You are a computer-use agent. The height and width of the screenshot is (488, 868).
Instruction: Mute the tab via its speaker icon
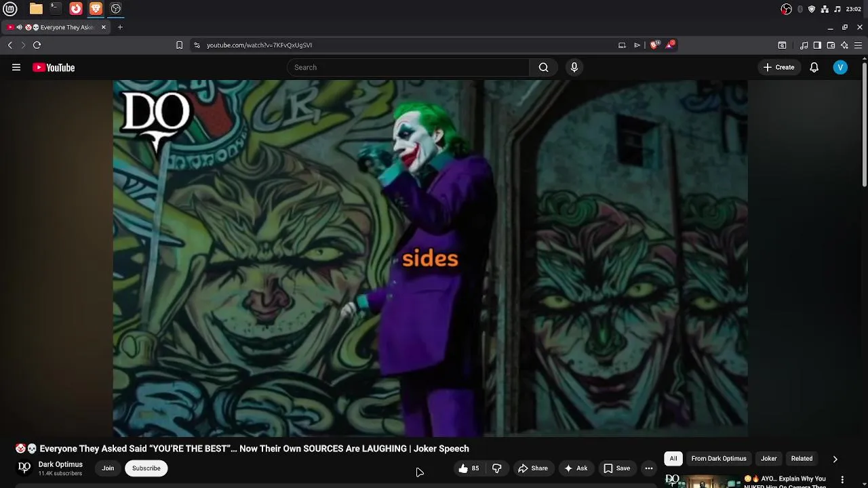[x=19, y=27]
